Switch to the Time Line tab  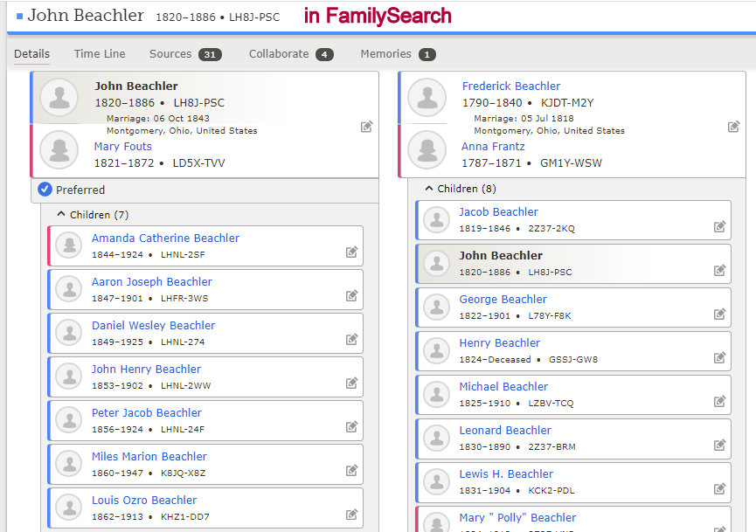tap(100, 54)
